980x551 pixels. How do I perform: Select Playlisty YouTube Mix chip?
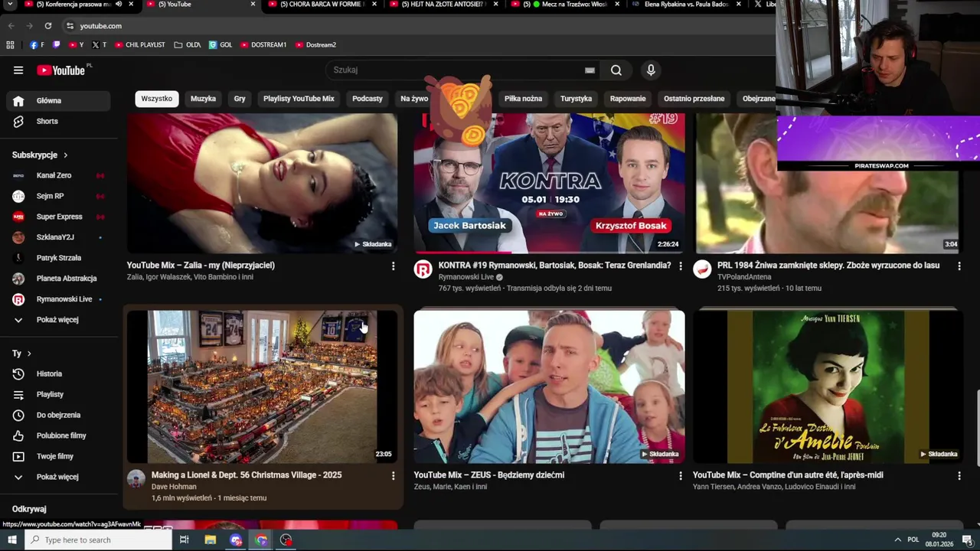pos(299,99)
